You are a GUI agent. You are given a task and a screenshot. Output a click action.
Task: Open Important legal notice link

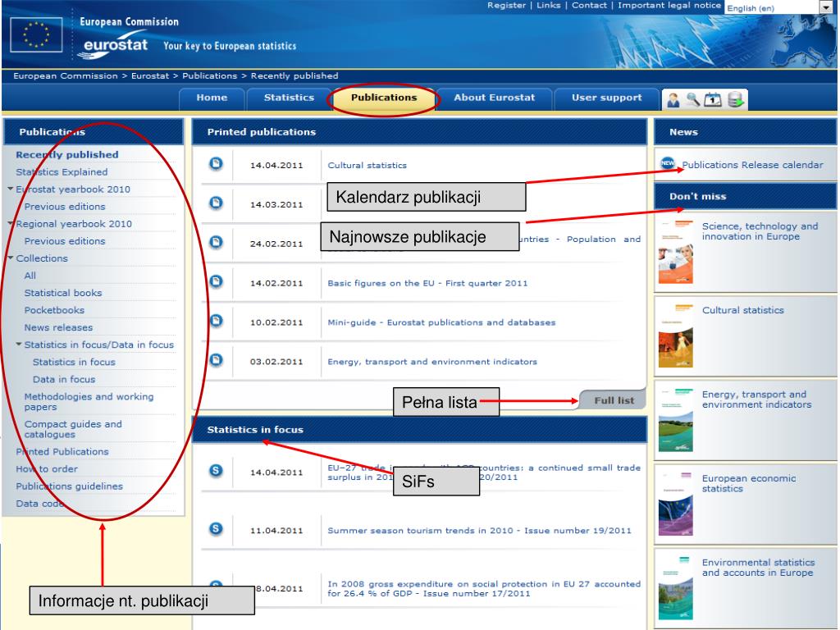[x=669, y=6]
